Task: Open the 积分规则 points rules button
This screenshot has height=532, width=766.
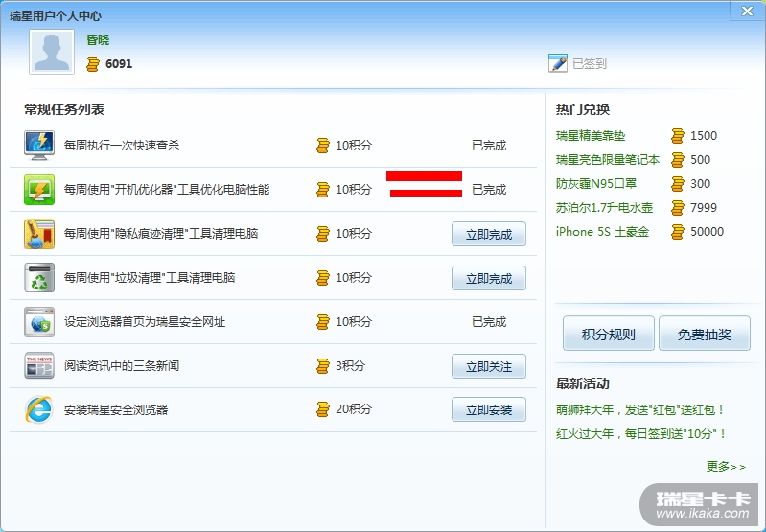Action: (608, 334)
